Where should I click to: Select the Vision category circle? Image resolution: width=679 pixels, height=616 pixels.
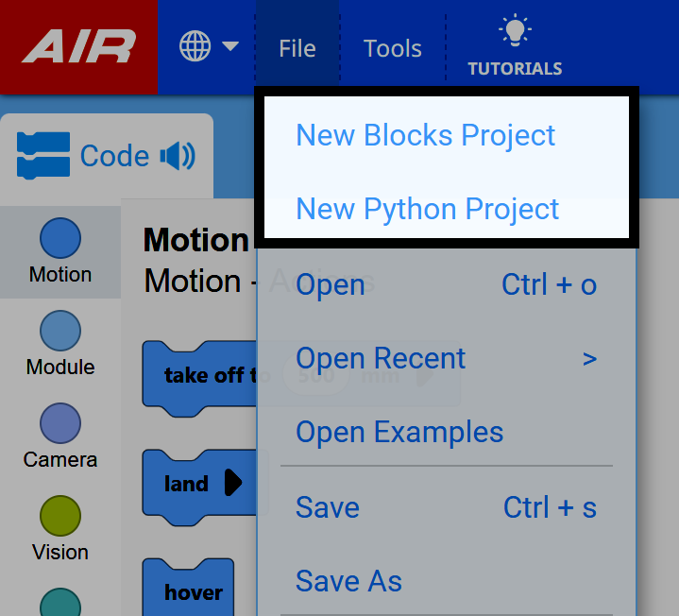click(x=60, y=516)
